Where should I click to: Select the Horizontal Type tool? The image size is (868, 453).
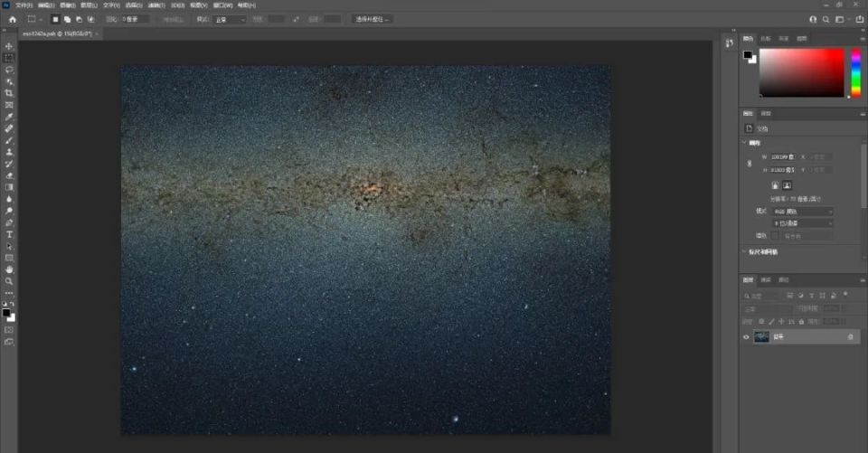pyautogui.click(x=9, y=234)
